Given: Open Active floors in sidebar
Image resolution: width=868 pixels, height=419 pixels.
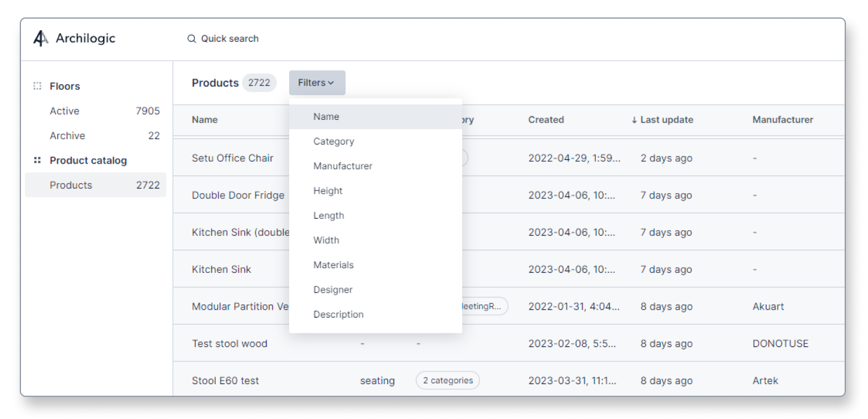Looking at the screenshot, I should (96, 111).
